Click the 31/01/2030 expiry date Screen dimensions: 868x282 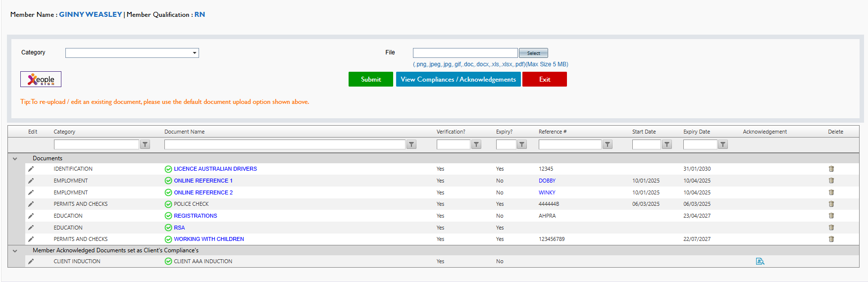[x=697, y=169]
